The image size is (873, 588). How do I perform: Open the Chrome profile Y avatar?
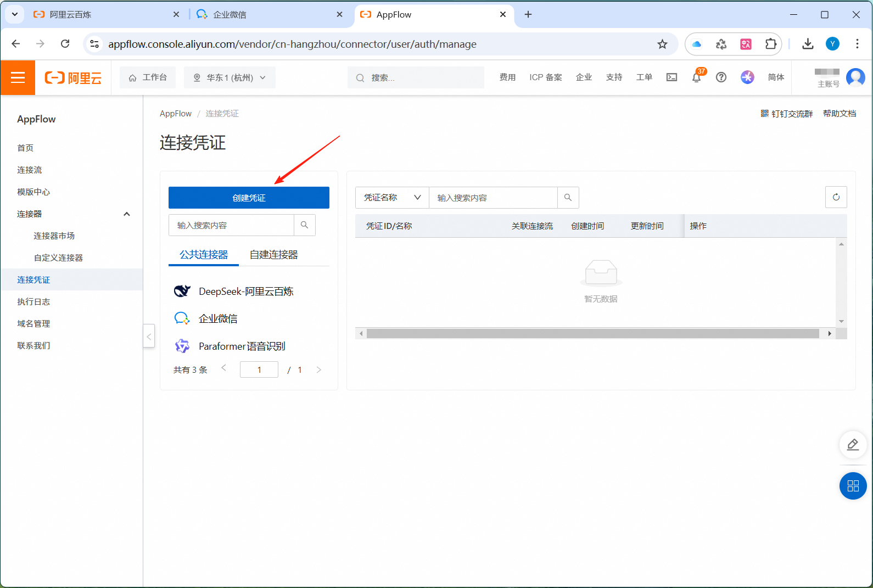pos(832,44)
